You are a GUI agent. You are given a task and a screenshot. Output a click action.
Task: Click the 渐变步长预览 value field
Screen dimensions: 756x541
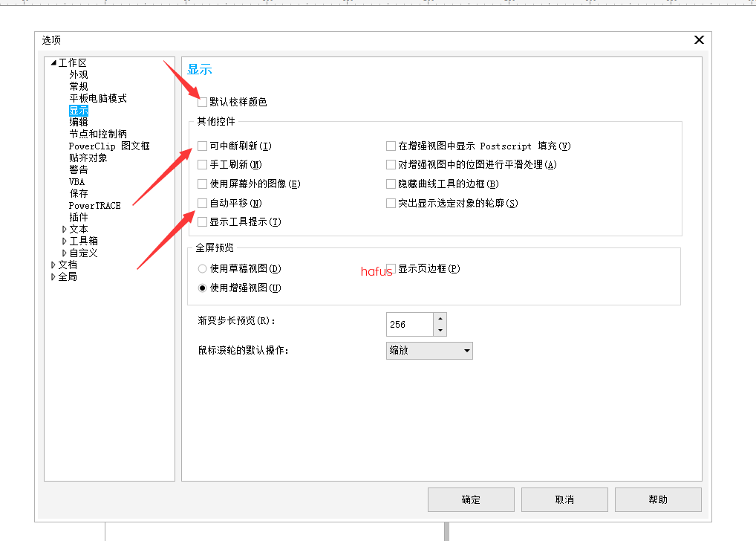click(x=410, y=324)
